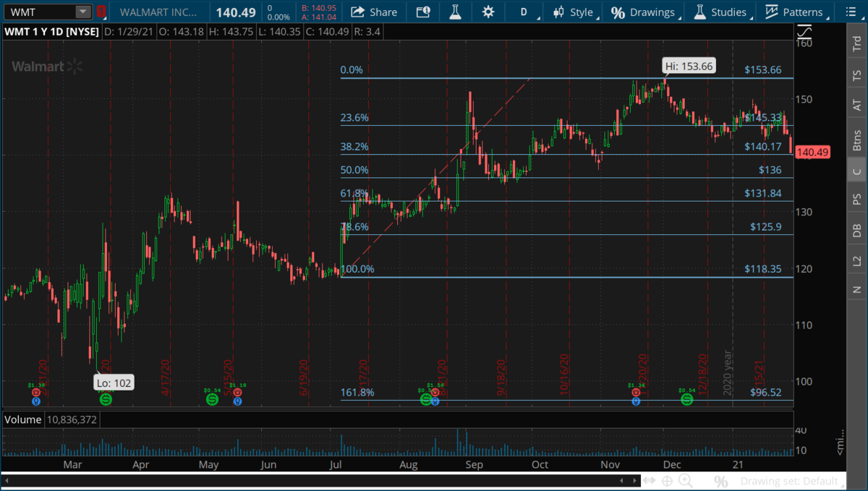This screenshot has width=868, height=491.
Task: Click the WMT 1 Y 1D [NYSE] chart title
Action: click(x=51, y=32)
